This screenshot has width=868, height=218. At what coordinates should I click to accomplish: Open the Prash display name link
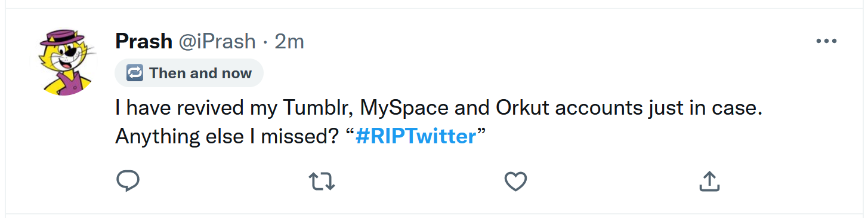tap(143, 41)
